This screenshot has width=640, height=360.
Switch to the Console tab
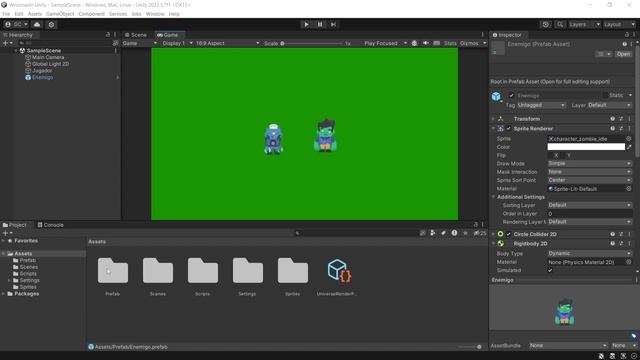coord(51,225)
